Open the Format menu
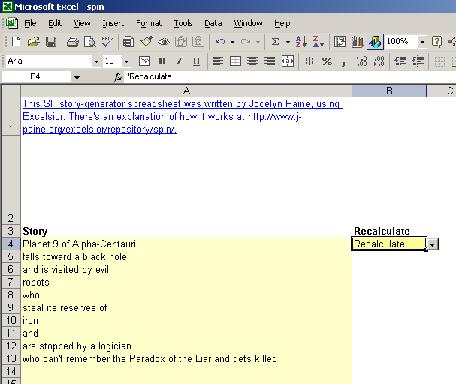This screenshot has height=384, width=457. click(149, 23)
